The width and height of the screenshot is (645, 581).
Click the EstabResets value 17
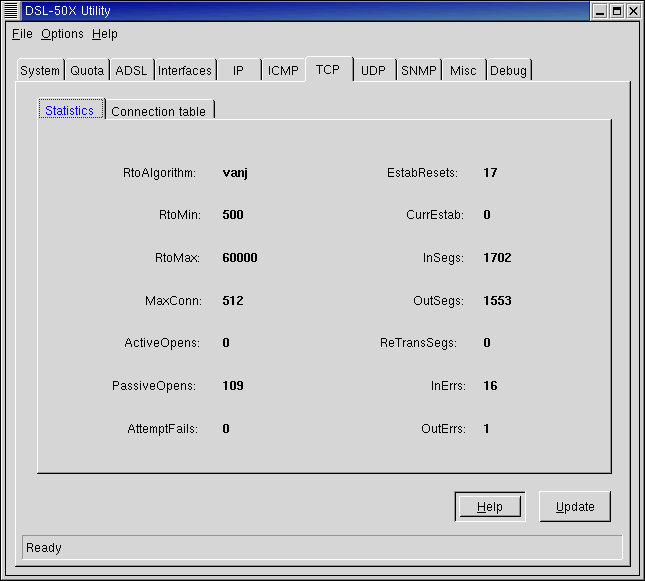click(x=490, y=172)
